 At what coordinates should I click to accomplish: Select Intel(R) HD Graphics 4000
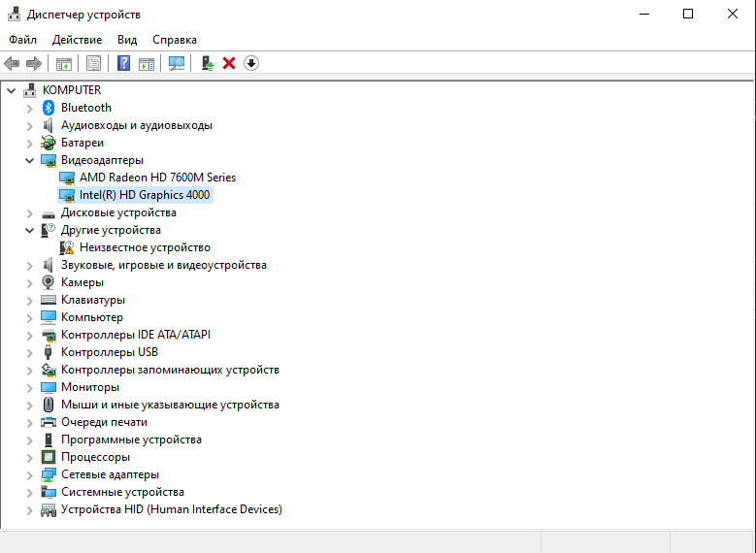145,195
